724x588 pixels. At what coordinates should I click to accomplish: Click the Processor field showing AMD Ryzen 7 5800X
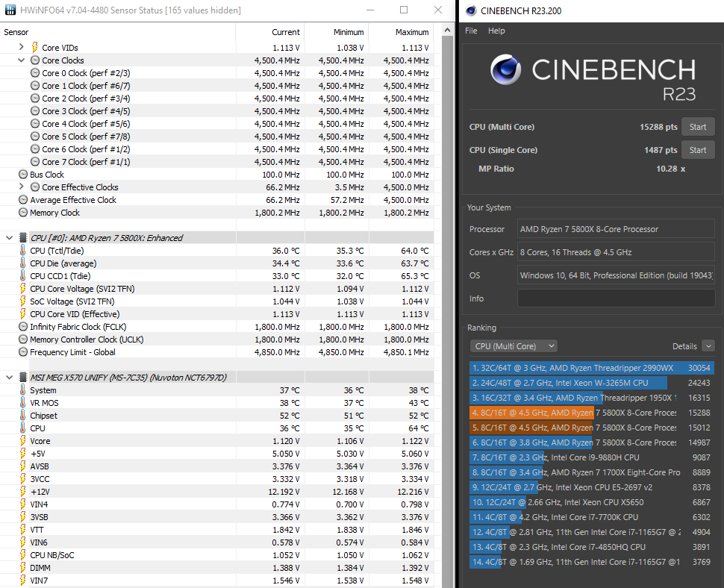click(x=616, y=229)
